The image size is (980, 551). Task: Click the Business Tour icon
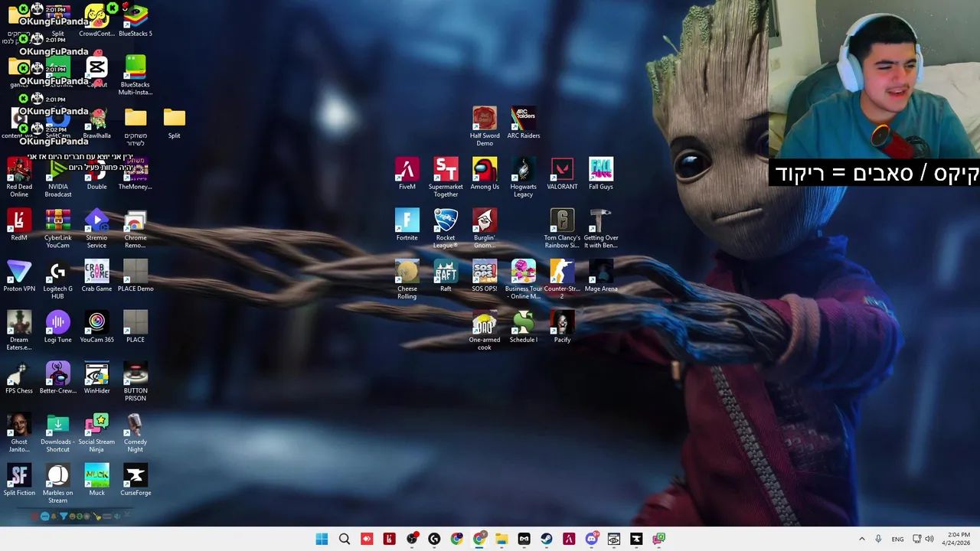[524, 280]
